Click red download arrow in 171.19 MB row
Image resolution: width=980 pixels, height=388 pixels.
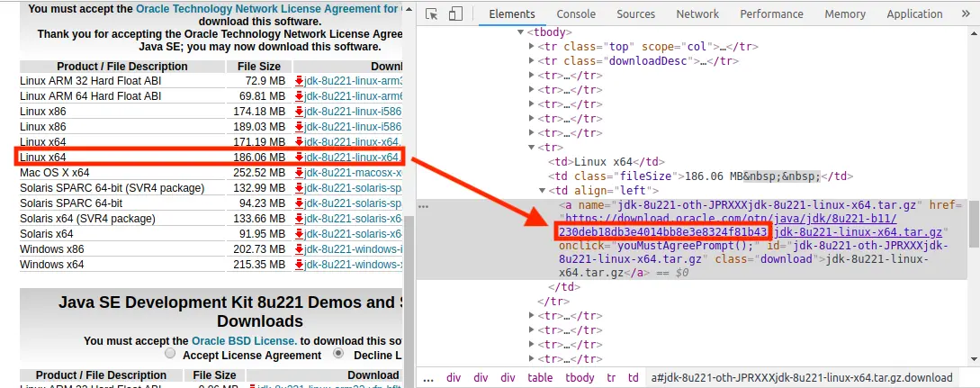[x=300, y=142]
